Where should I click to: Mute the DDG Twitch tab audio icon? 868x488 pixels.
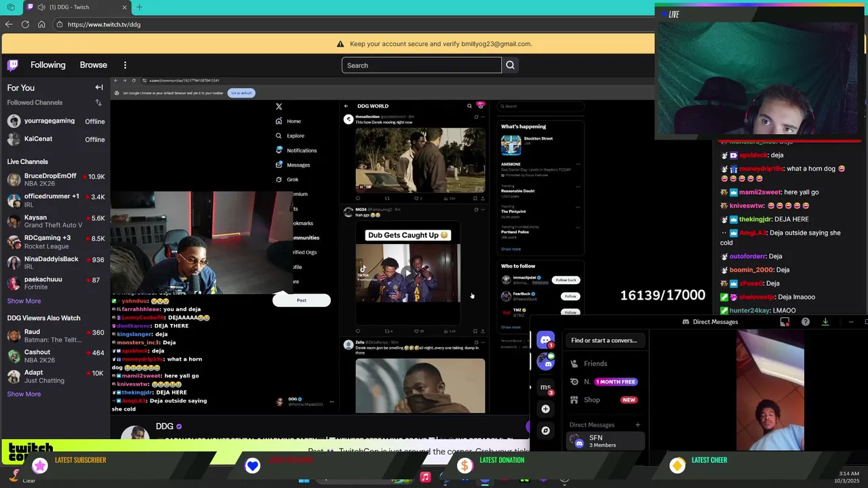click(42, 7)
